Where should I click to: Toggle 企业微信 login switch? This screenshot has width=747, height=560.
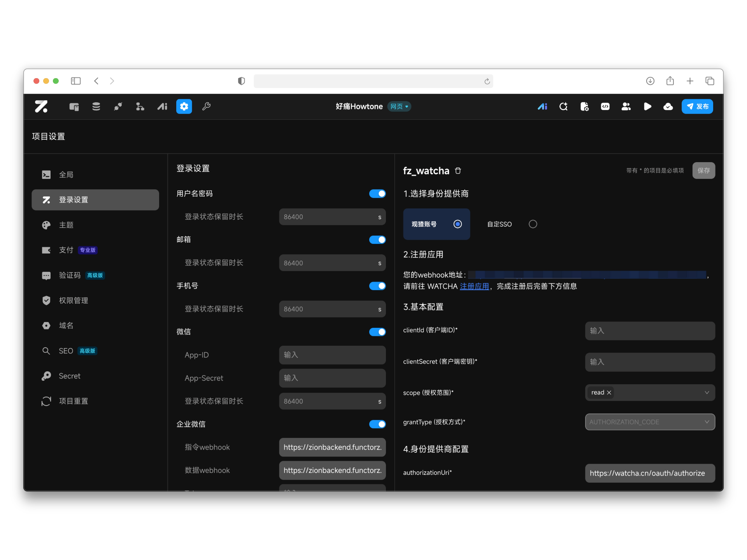pyautogui.click(x=377, y=424)
